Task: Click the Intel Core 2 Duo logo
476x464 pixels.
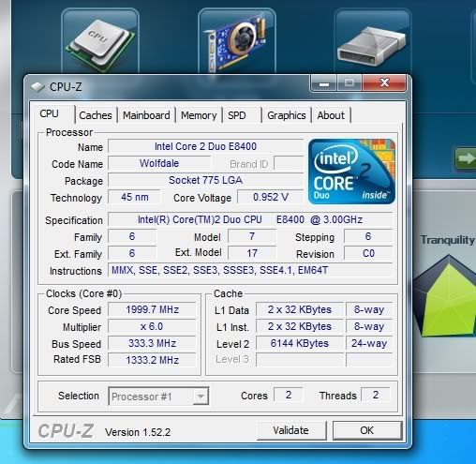Action: [x=351, y=172]
